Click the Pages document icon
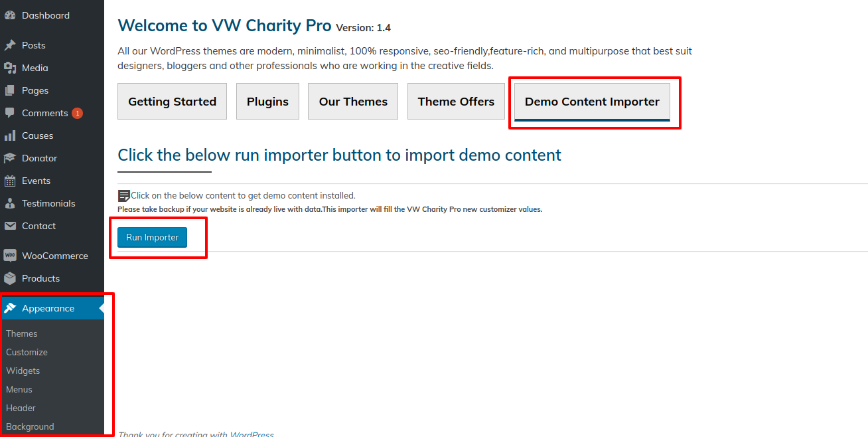The image size is (868, 437). coord(10,90)
